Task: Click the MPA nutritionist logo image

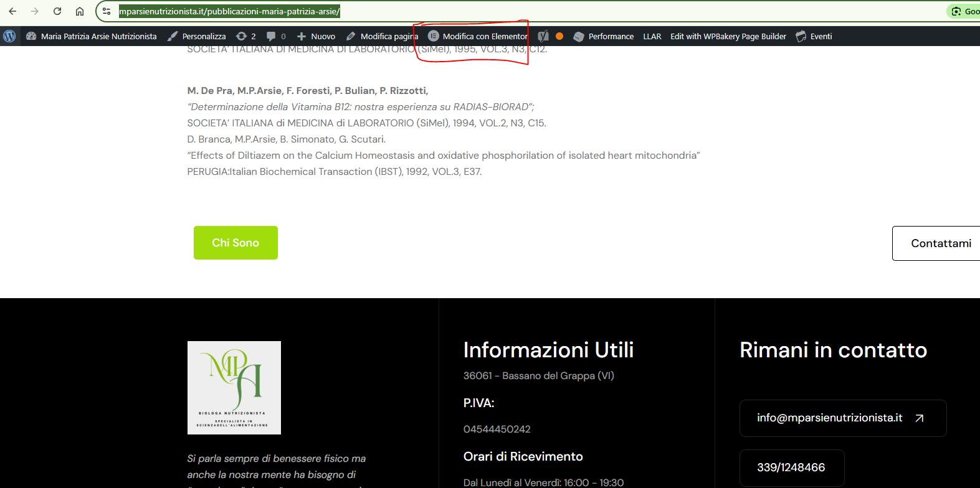Action: (234, 388)
